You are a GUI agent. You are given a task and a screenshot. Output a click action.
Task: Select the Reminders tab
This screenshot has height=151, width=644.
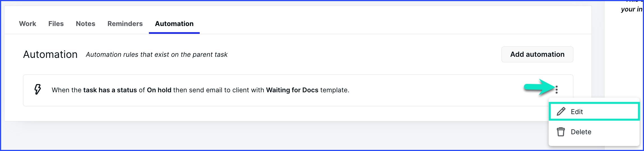coord(125,24)
